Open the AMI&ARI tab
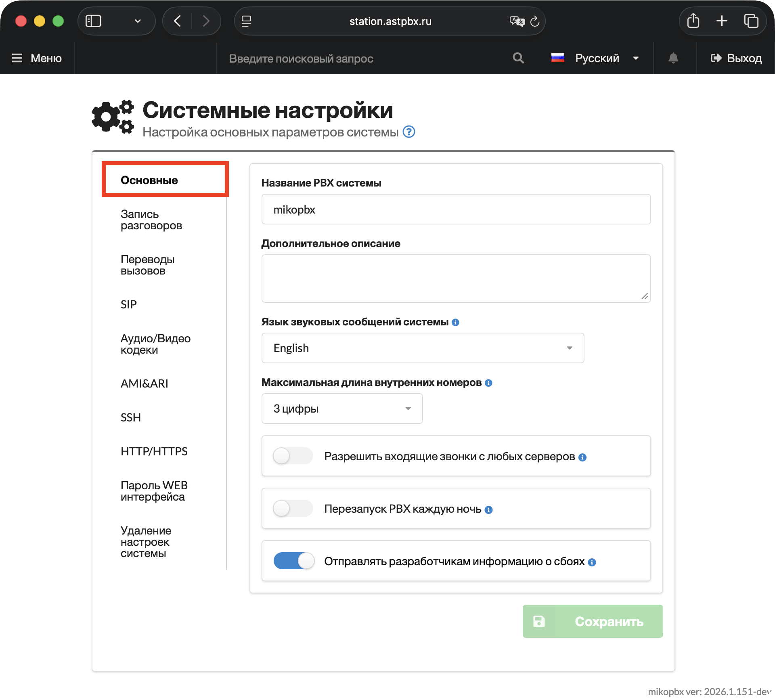Screen dimensions: 775x700 click(x=145, y=384)
